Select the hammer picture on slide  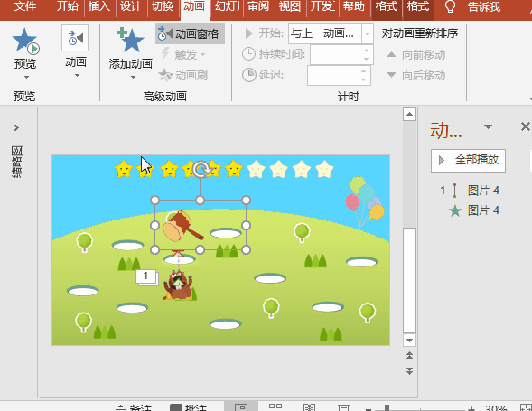click(182, 227)
